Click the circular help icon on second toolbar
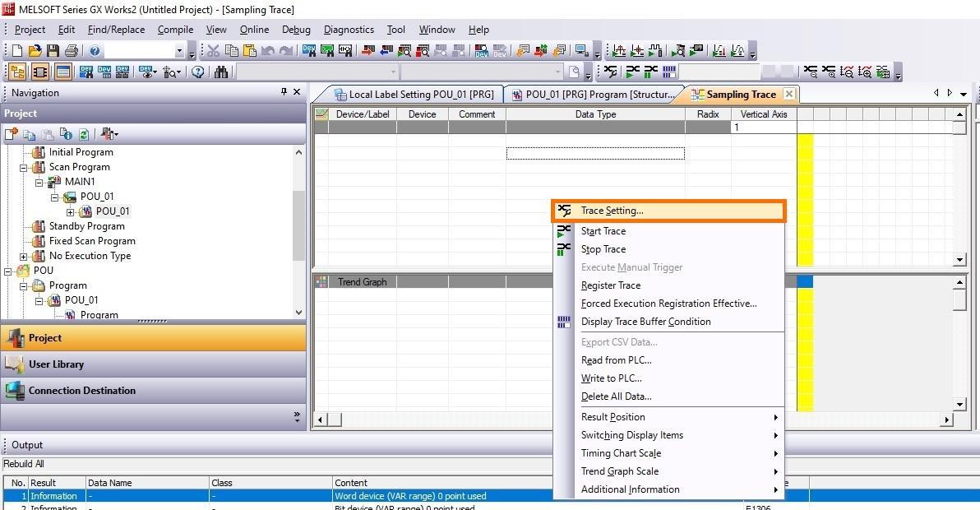This screenshot has height=510, width=980. pos(197,72)
